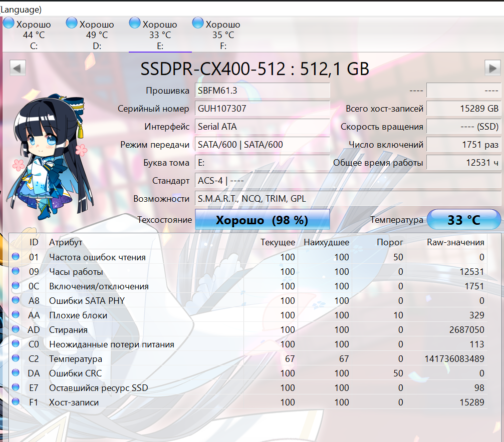Click the next disk right arrow button
Image resolution: width=504 pixels, height=442 pixels.
click(492, 68)
